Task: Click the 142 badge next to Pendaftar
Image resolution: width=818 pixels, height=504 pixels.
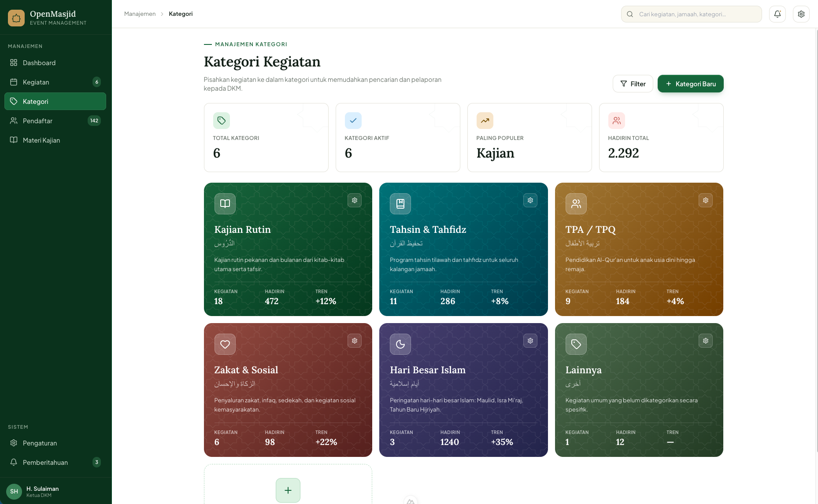Action: click(94, 121)
